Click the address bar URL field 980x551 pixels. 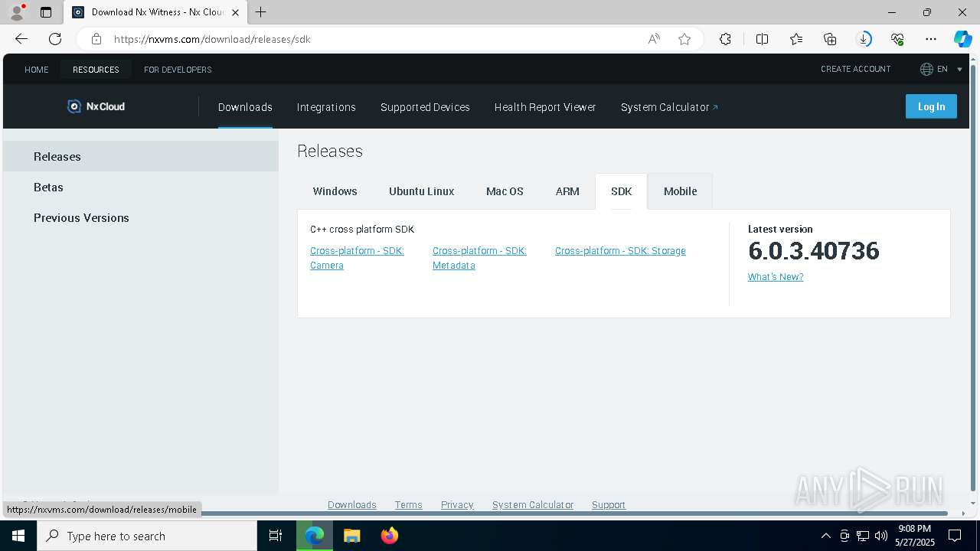click(x=375, y=39)
